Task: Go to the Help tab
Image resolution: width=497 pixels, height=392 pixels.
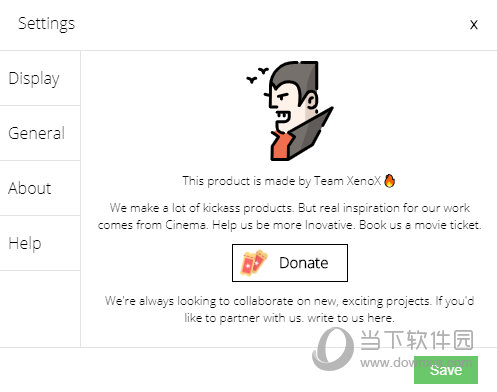Action: [40, 243]
